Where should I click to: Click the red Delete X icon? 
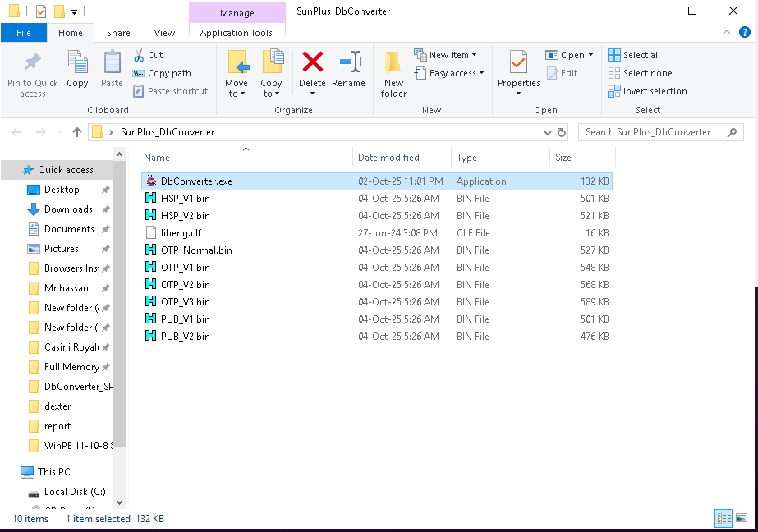312,62
